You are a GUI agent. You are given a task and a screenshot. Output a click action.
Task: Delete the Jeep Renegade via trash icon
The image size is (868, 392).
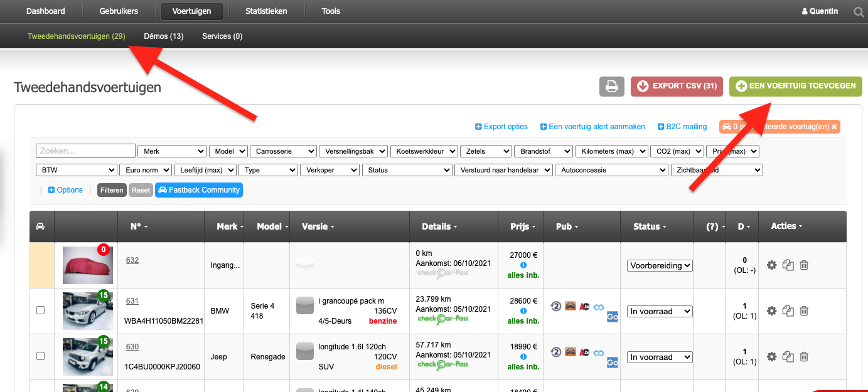pyautogui.click(x=804, y=357)
